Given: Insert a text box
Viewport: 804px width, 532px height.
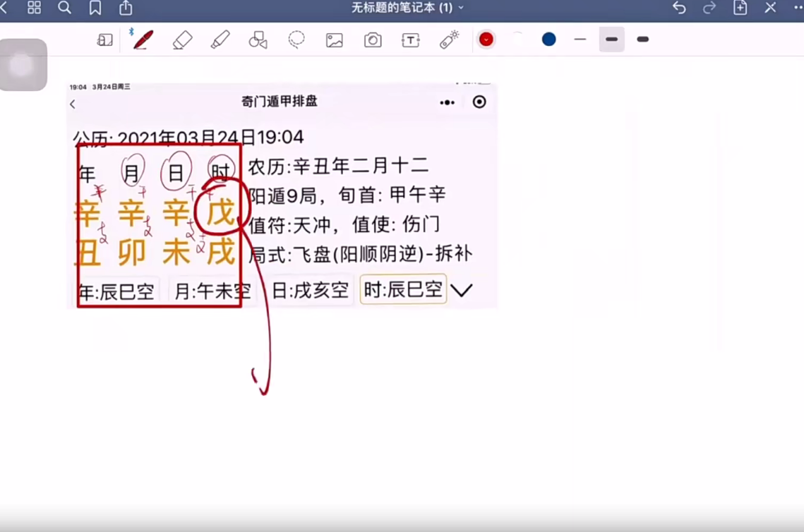Looking at the screenshot, I should tap(411, 40).
